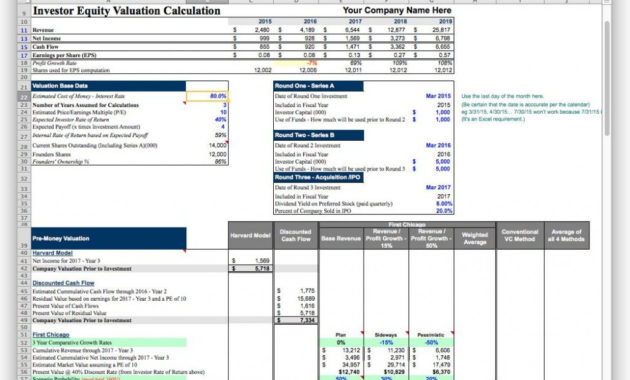Select the green -15% growth rate cell
Screen dimensions: 630x380
(x=386, y=343)
